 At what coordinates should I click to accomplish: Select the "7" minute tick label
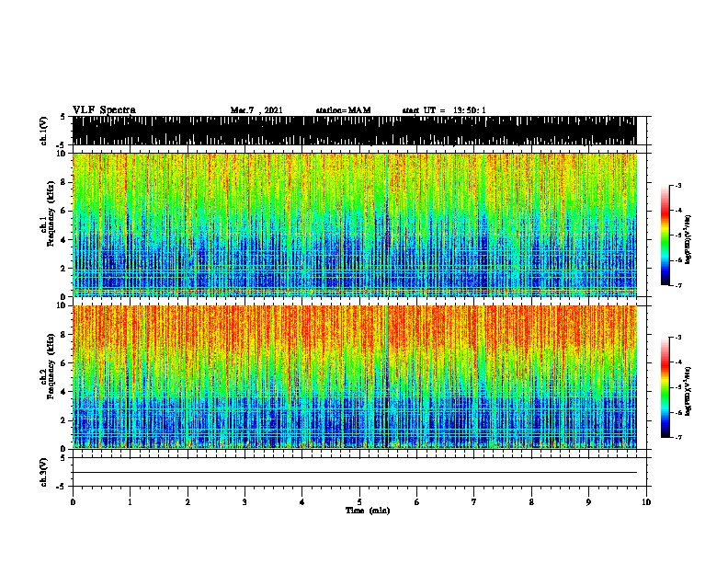pos(474,501)
